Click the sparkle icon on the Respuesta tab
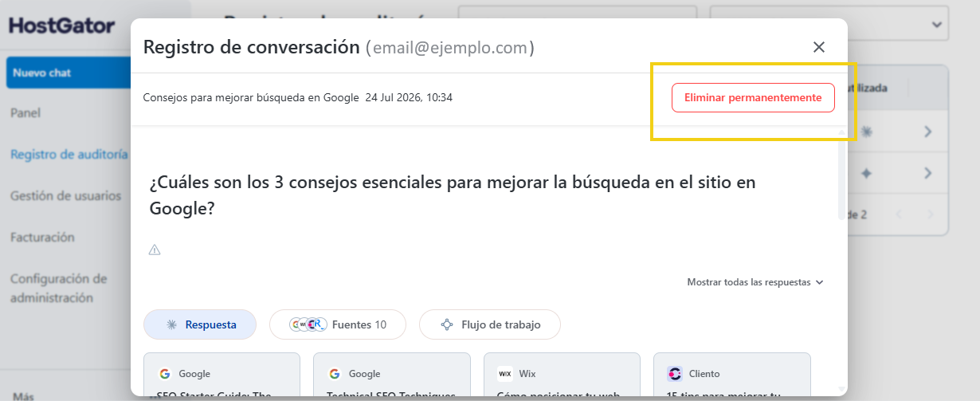Screen dimensions: 980x401 (x=171, y=325)
